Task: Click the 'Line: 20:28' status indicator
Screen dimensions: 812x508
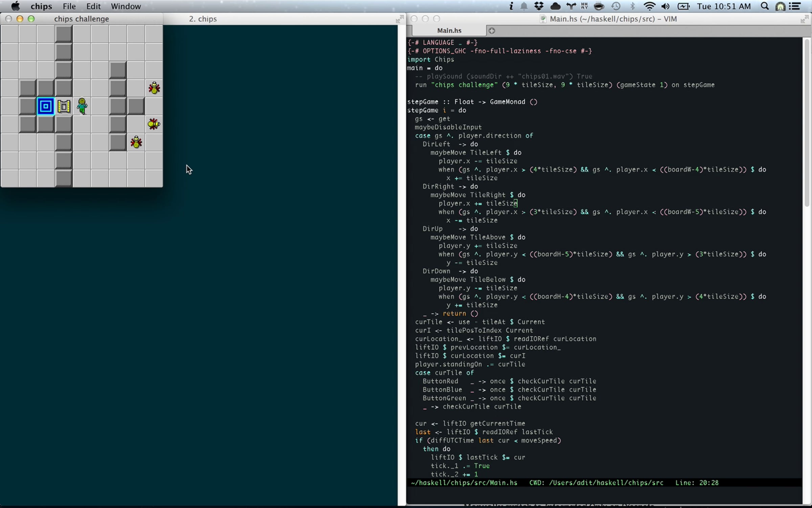Action: tap(697, 483)
